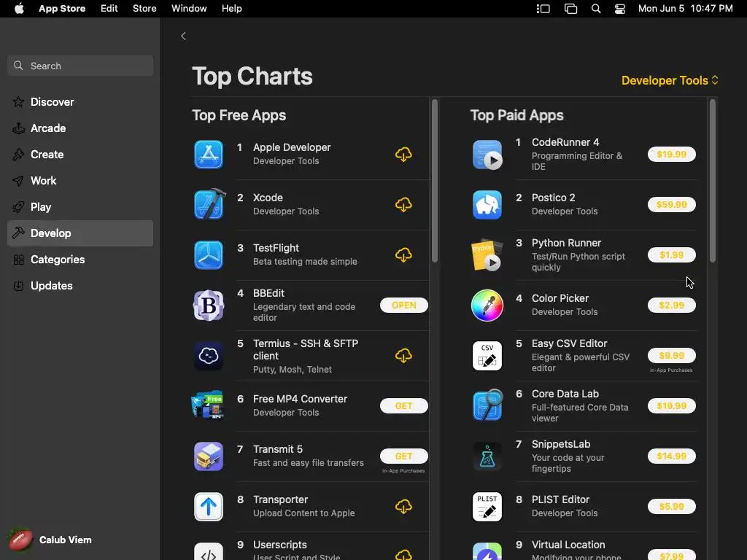Click GET for Transmit 5

404,456
